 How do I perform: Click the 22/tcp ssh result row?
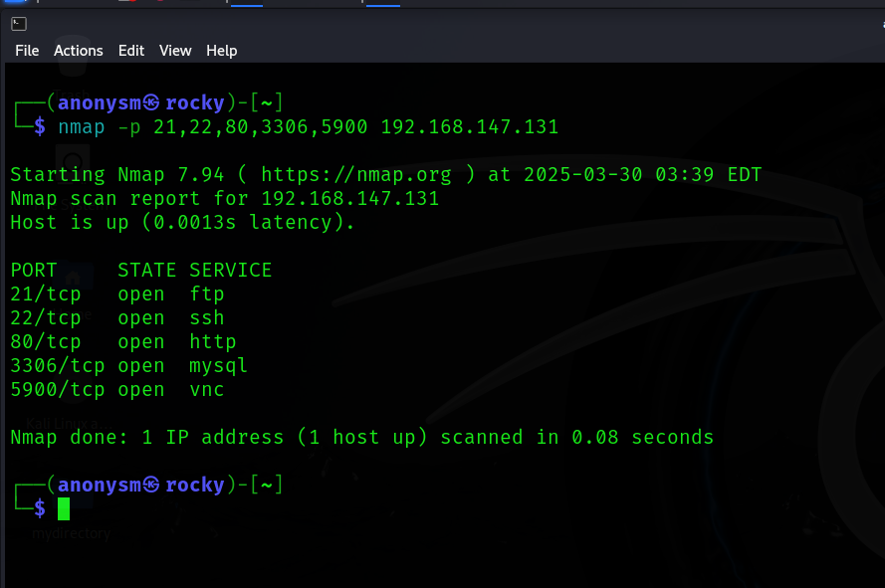point(117,318)
